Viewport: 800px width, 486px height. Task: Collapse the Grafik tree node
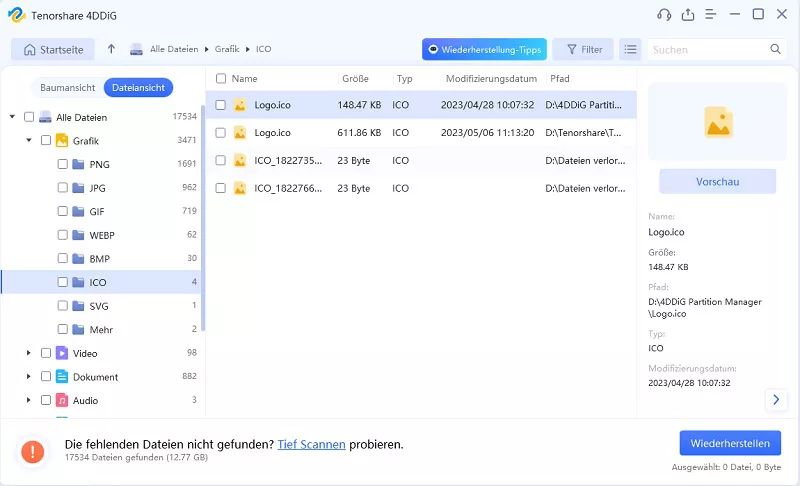(29, 140)
